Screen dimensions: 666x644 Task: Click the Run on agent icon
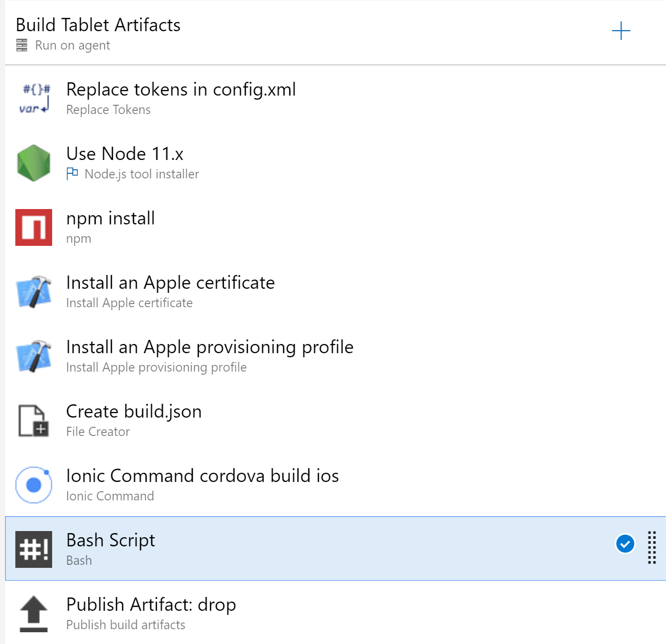21,45
